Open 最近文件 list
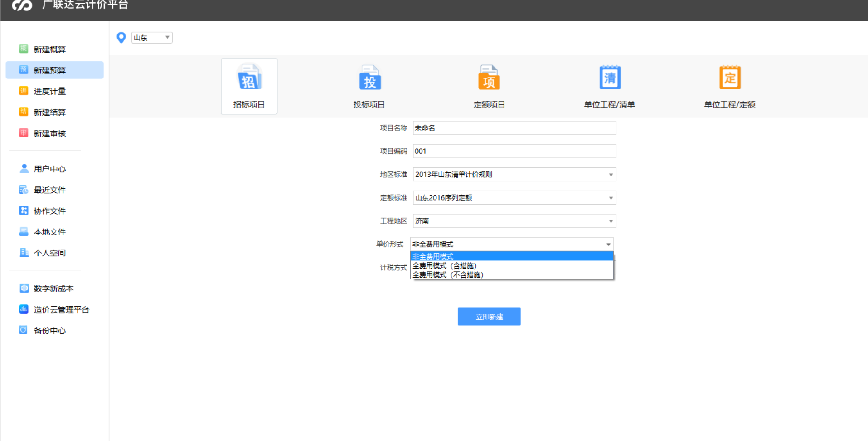The height and width of the screenshot is (441, 868). [x=50, y=190]
